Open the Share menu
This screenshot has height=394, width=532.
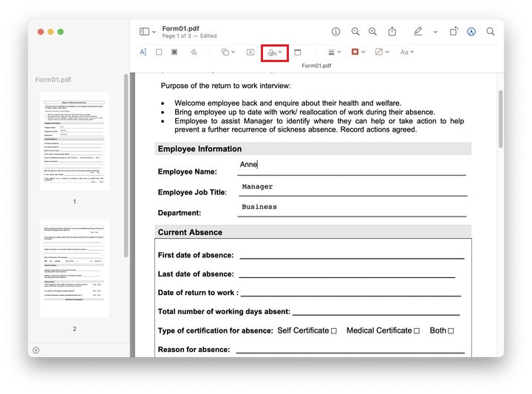[392, 31]
